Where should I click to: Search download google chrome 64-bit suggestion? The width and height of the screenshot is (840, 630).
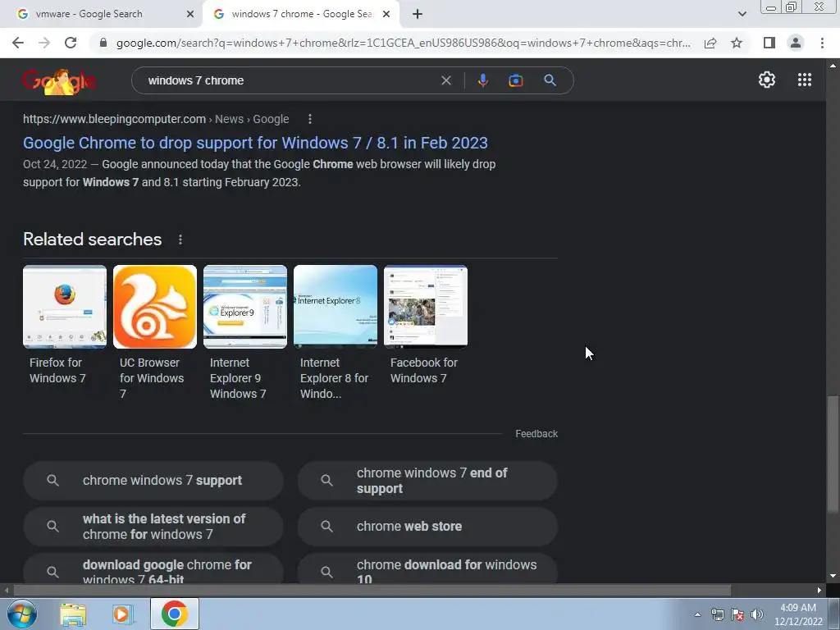click(153, 569)
